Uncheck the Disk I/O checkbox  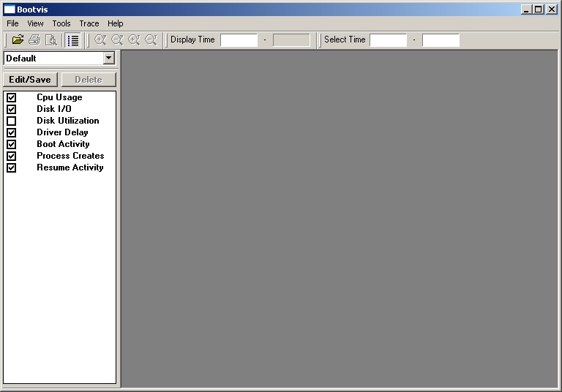click(x=12, y=109)
